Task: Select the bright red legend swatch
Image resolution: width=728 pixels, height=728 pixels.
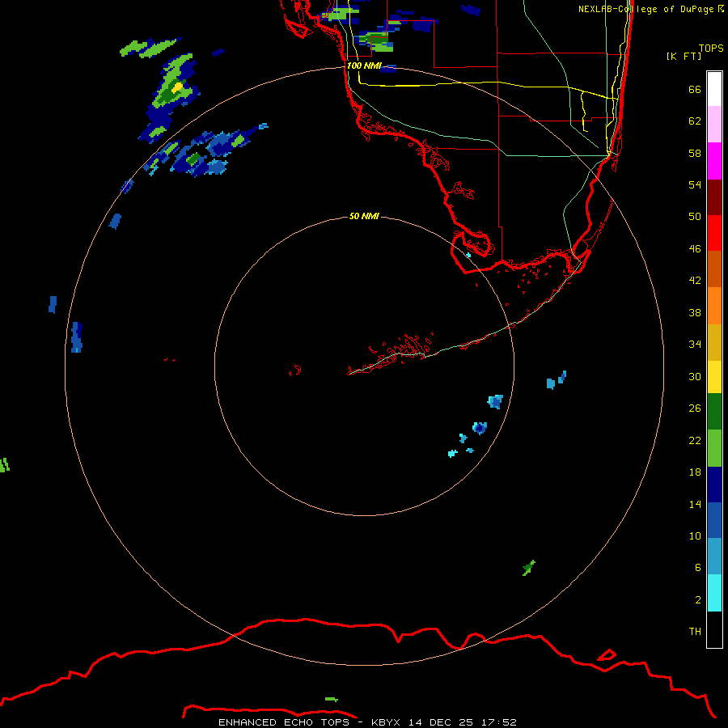Action: pos(714,233)
